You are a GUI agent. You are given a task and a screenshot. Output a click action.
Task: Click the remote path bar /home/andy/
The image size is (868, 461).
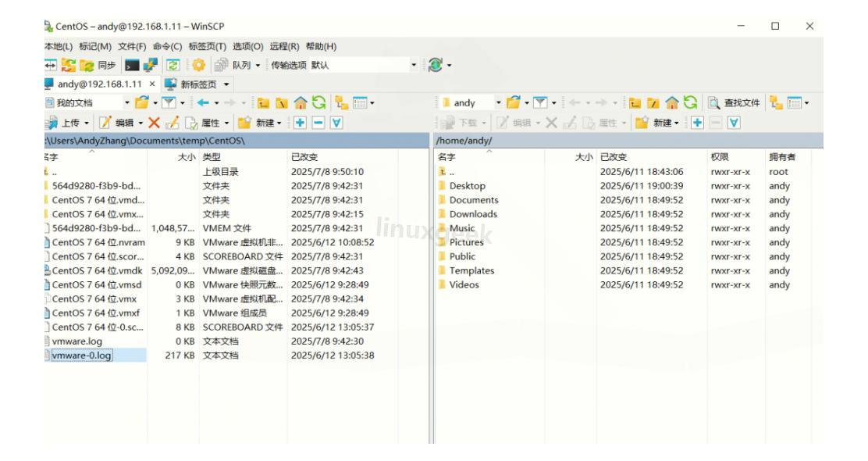point(628,141)
